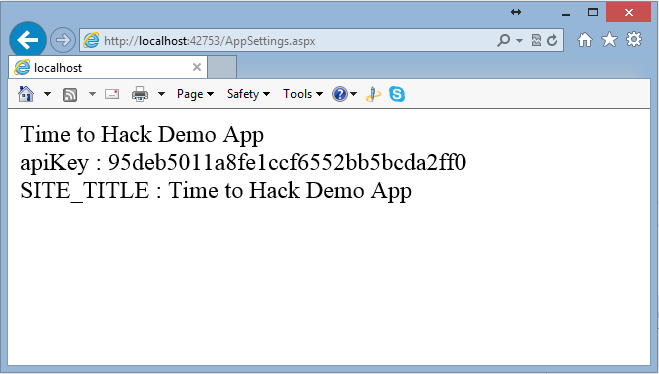This screenshot has height=374, width=659.
Task: Open the Tools menu in command bar
Action: [303, 94]
